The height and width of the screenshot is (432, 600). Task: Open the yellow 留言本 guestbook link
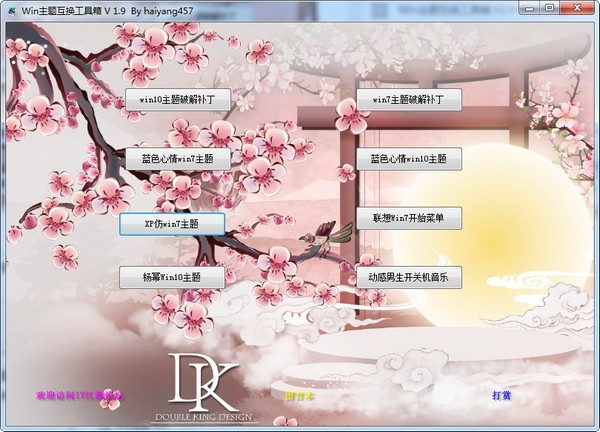[300, 396]
